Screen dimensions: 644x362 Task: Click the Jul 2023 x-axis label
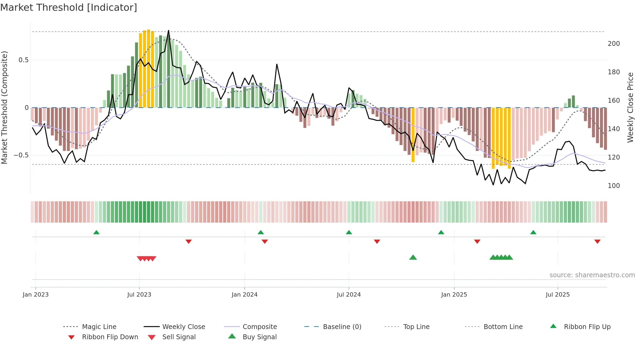(x=139, y=294)
